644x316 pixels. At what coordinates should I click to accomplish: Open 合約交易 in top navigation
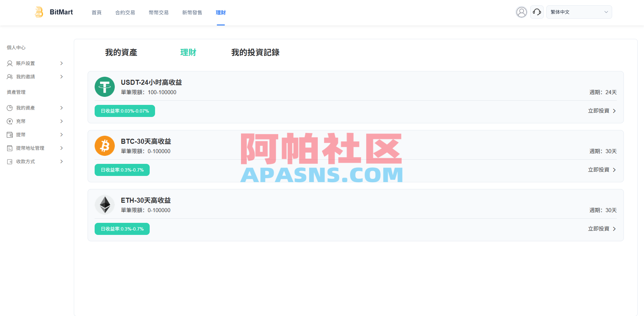click(x=125, y=12)
